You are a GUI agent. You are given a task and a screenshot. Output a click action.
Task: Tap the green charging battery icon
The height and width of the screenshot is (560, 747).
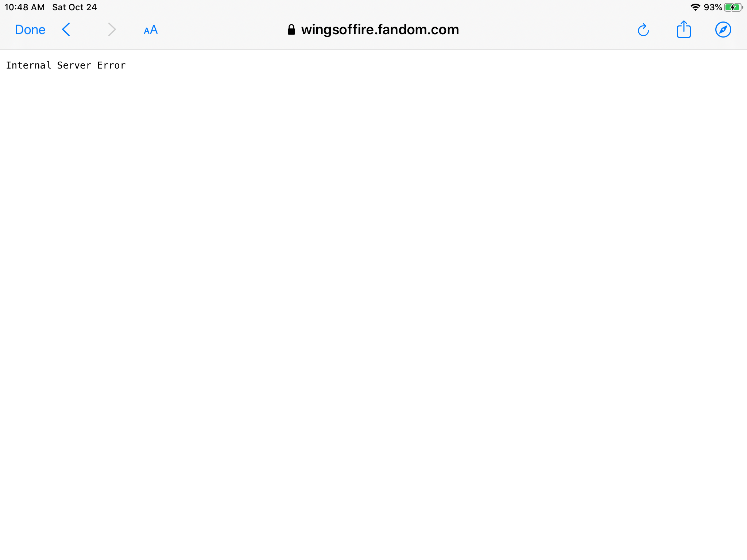pyautogui.click(x=733, y=7)
